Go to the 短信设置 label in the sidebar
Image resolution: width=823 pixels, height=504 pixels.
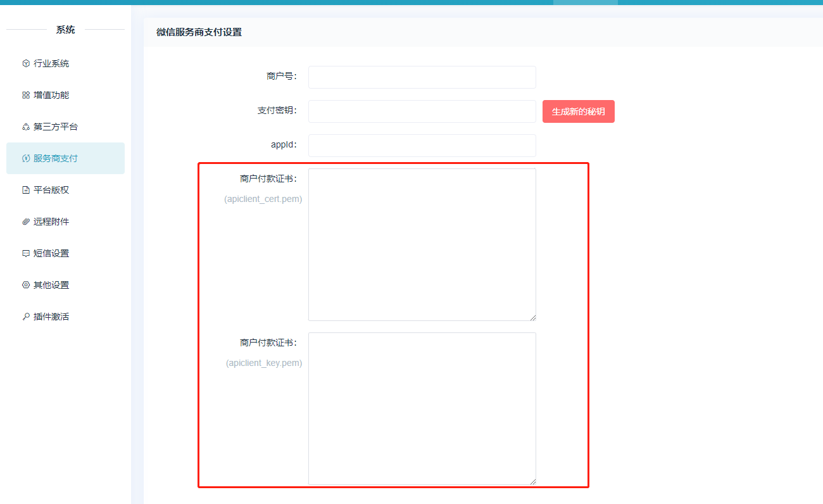(x=51, y=253)
